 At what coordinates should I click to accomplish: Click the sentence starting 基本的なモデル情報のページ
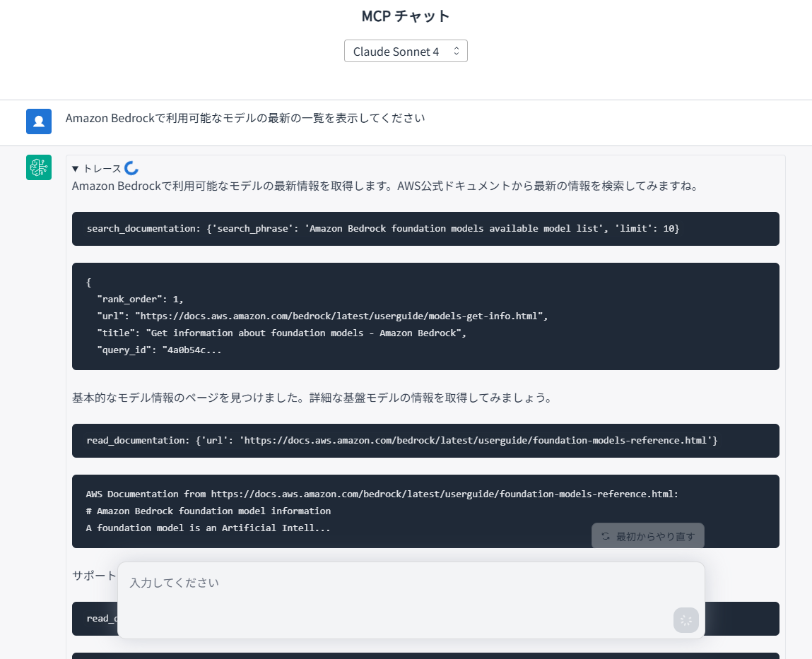313,398
